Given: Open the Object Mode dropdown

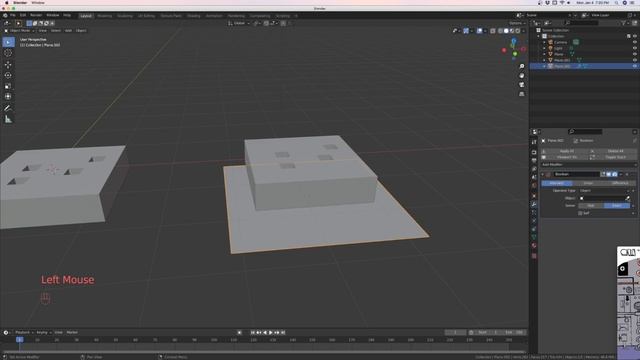Looking at the screenshot, I should 19,31.
